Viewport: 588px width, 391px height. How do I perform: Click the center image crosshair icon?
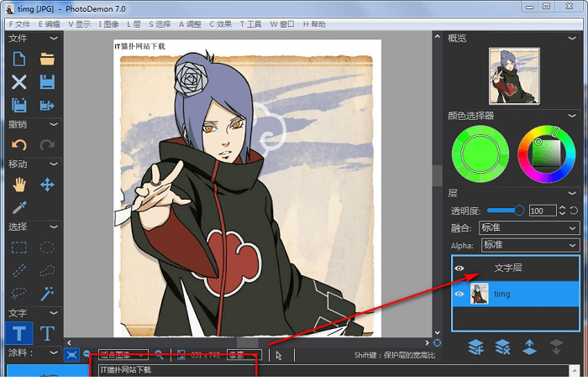(x=437, y=342)
